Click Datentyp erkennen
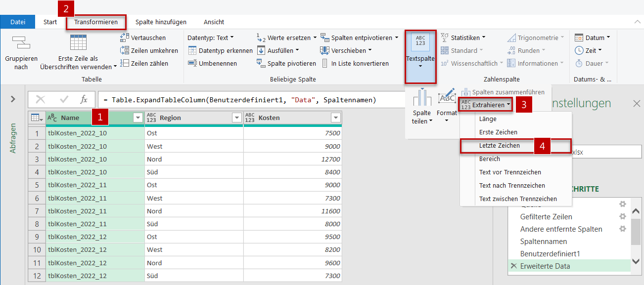The width and height of the screenshot is (644, 285). tap(220, 50)
